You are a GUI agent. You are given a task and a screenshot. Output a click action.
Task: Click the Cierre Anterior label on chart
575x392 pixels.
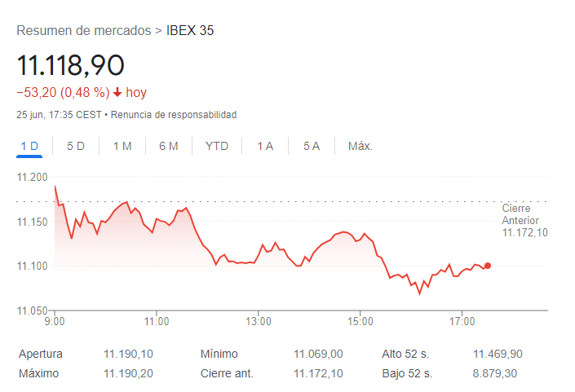tap(520, 214)
